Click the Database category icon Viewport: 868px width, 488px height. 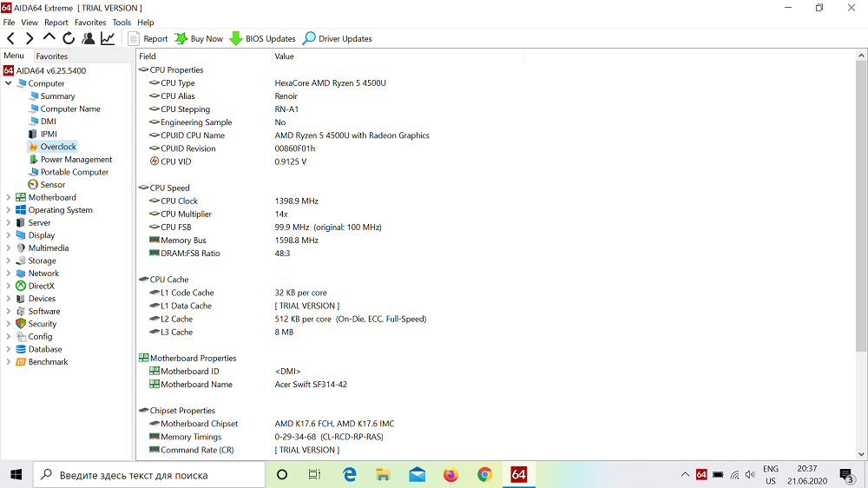21,349
